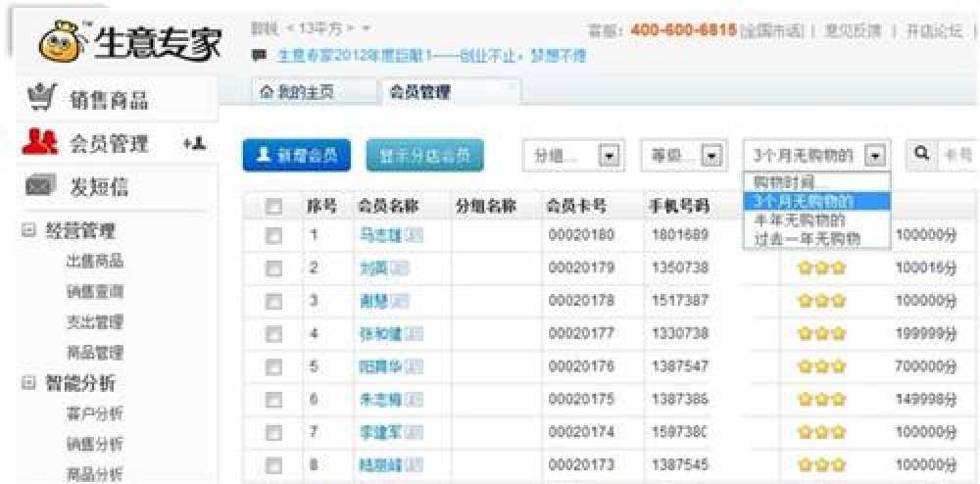Open the 意见反馈 link
Image resolution: width=980 pixels, height=484 pixels.
(853, 30)
